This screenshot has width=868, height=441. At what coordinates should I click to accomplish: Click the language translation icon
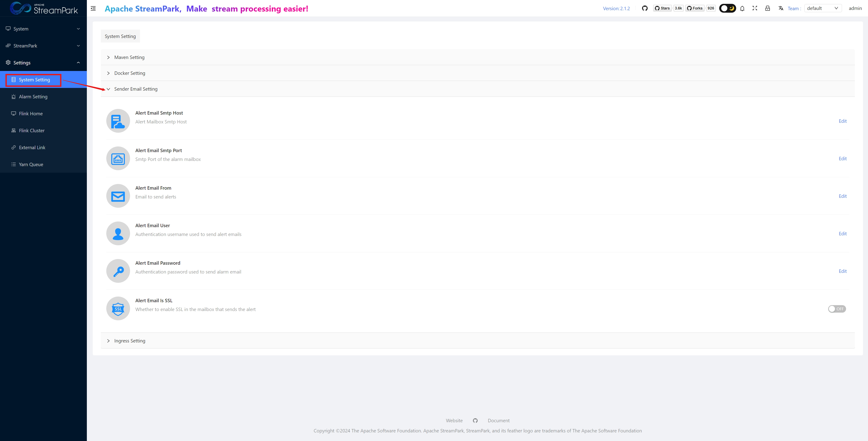(x=781, y=8)
